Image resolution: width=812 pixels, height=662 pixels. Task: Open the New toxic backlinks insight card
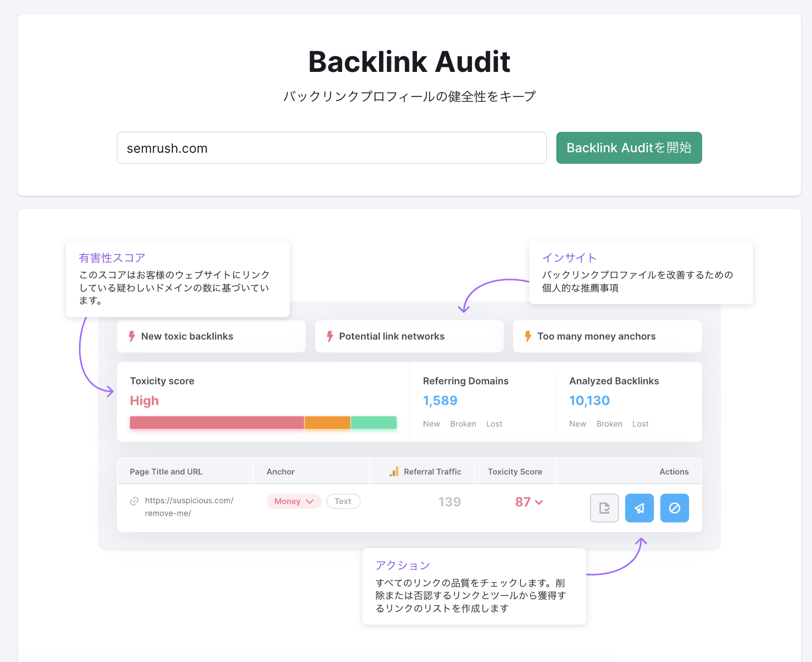click(211, 336)
